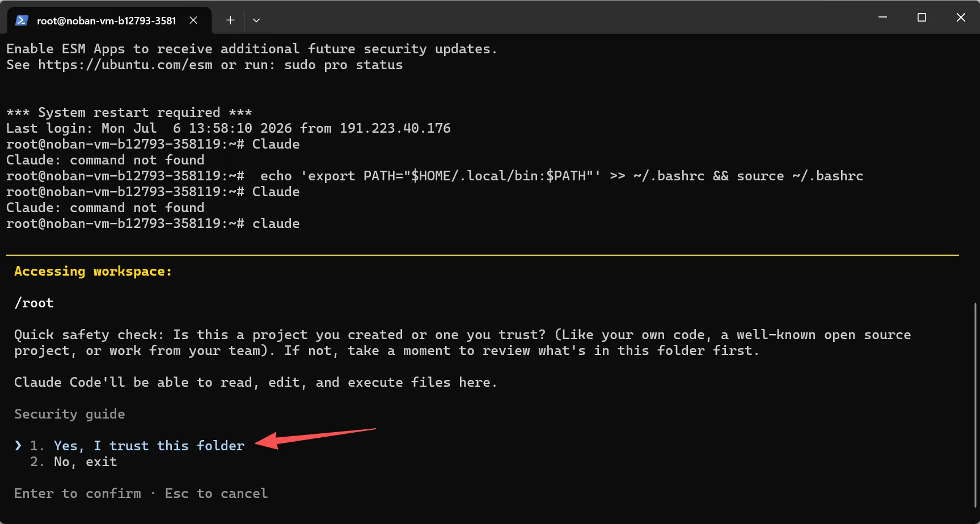The height and width of the screenshot is (524, 980).
Task: Open the Security guide link
Action: 70,415
